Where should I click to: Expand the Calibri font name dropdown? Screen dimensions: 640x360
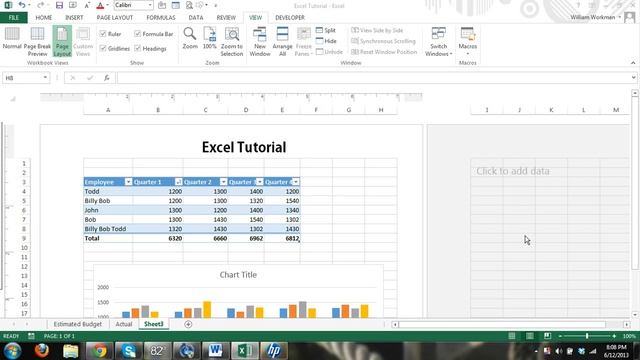[150, 5]
